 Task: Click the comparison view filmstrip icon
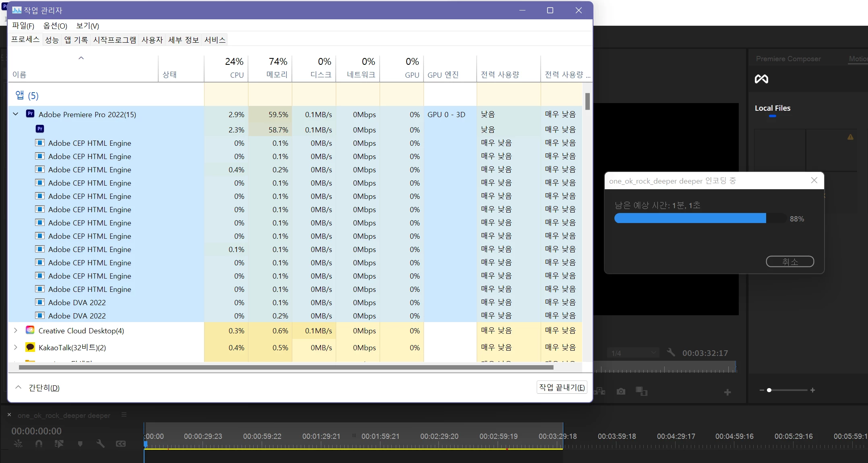tap(641, 391)
